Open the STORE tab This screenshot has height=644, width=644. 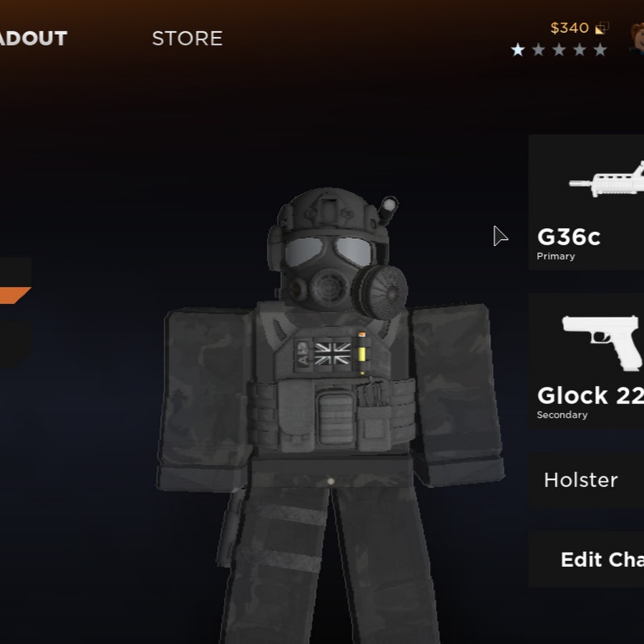[187, 39]
